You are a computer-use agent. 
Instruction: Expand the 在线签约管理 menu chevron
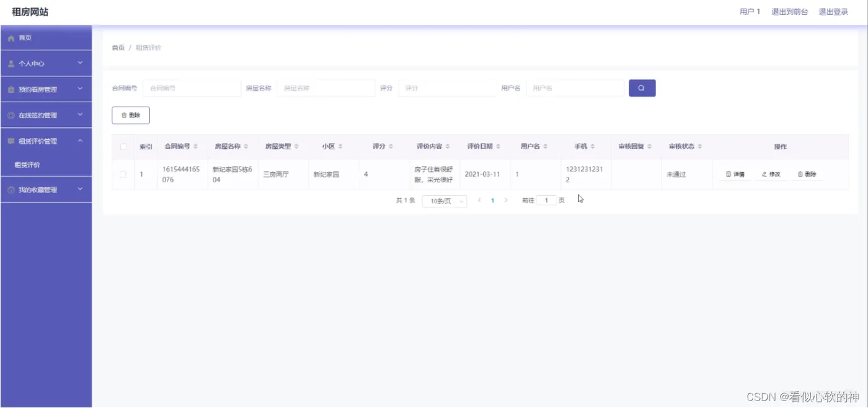80,115
